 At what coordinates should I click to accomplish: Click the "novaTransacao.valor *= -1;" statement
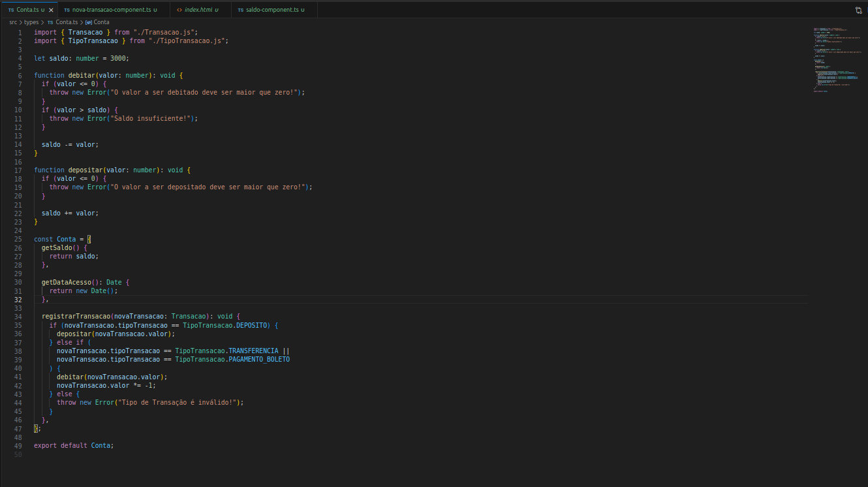coord(106,385)
